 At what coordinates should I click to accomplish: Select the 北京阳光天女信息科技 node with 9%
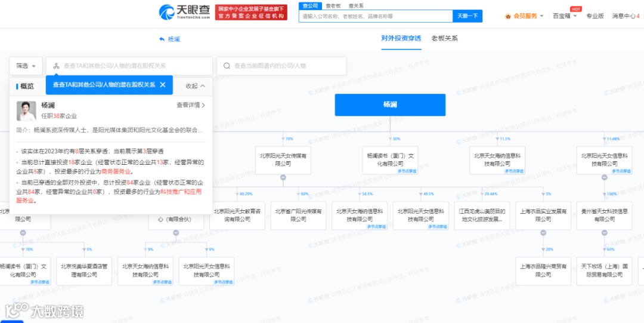pyautogui.click(x=206, y=271)
